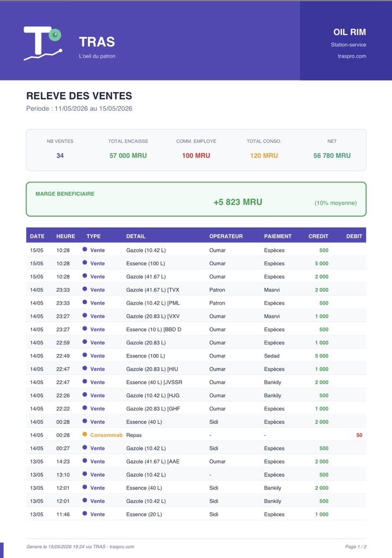The width and height of the screenshot is (392, 558).
Task: Click the purple dot on the 15/05 Essence (100 L) row
Action: (x=85, y=263)
